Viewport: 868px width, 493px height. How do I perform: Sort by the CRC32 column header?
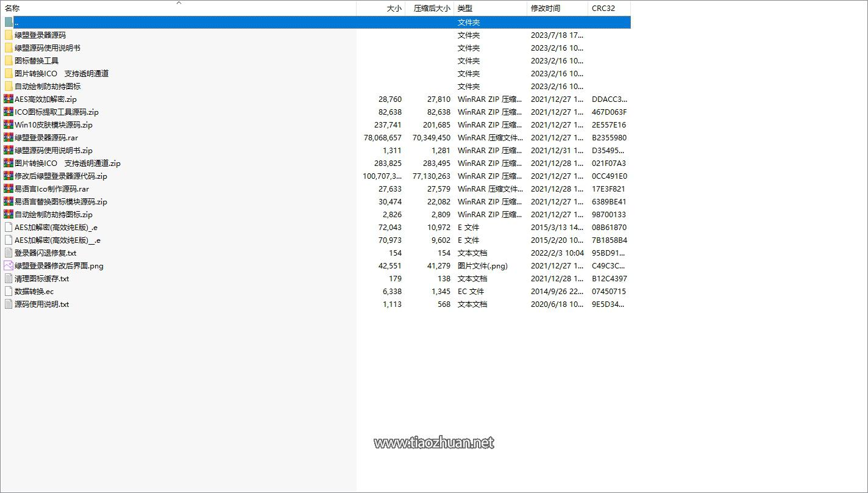tap(603, 9)
